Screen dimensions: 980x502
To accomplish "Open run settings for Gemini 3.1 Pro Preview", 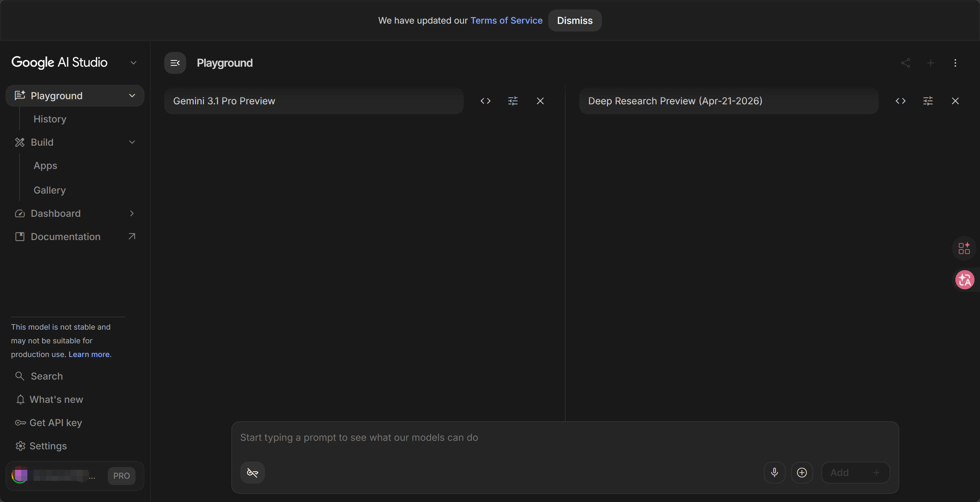I will coord(513,101).
